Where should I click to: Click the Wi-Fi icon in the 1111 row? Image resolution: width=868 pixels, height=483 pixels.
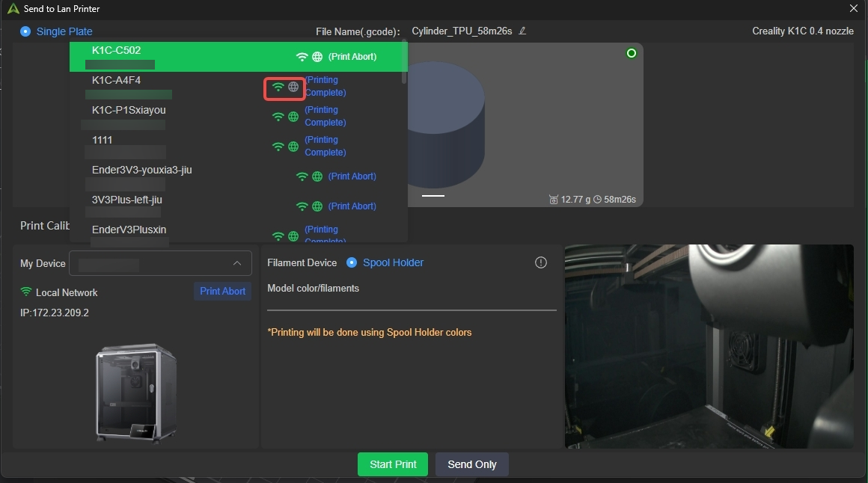coord(278,147)
